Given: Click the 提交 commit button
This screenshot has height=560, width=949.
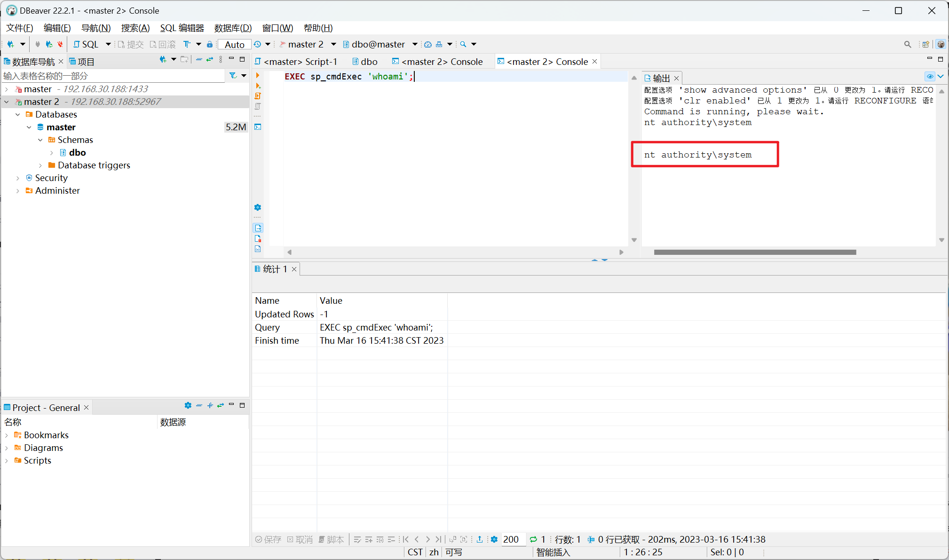Looking at the screenshot, I should tap(131, 44).
